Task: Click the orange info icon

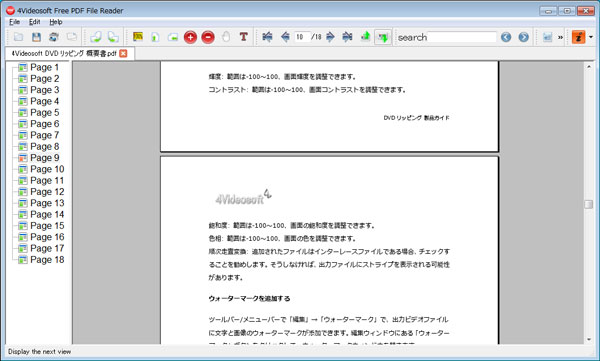Action: coord(578,37)
